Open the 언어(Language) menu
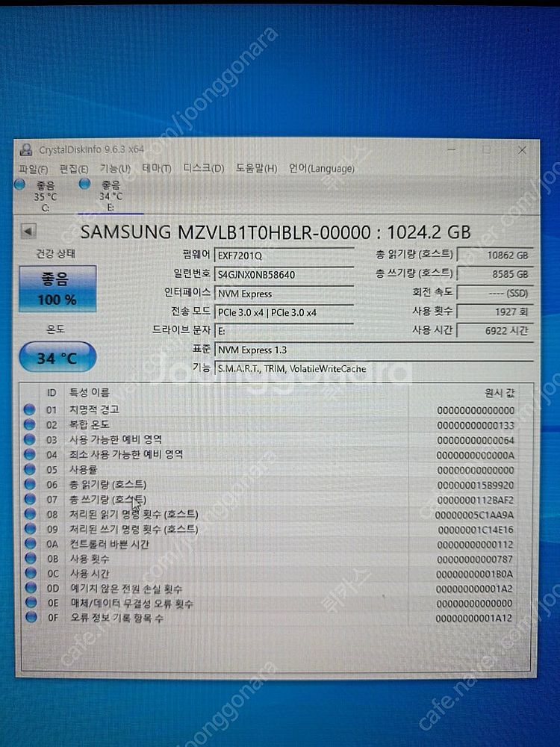Viewport: 560px width, 747px height. click(321, 168)
